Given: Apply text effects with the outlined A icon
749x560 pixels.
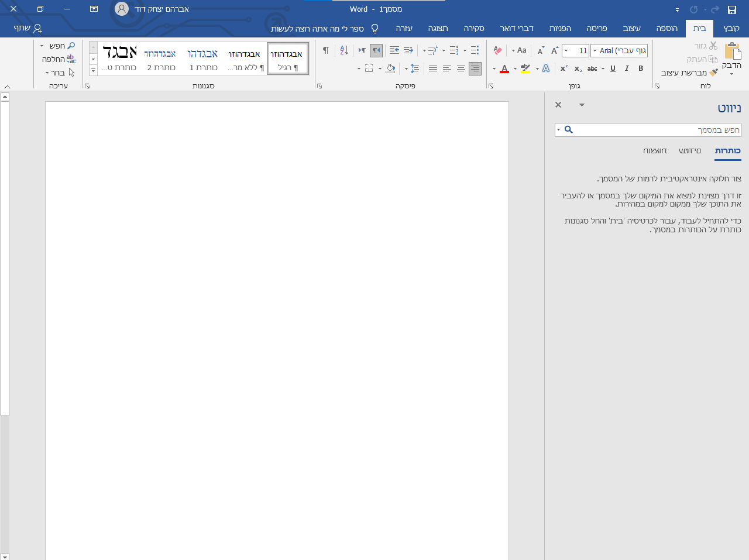Looking at the screenshot, I should (546, 68).
